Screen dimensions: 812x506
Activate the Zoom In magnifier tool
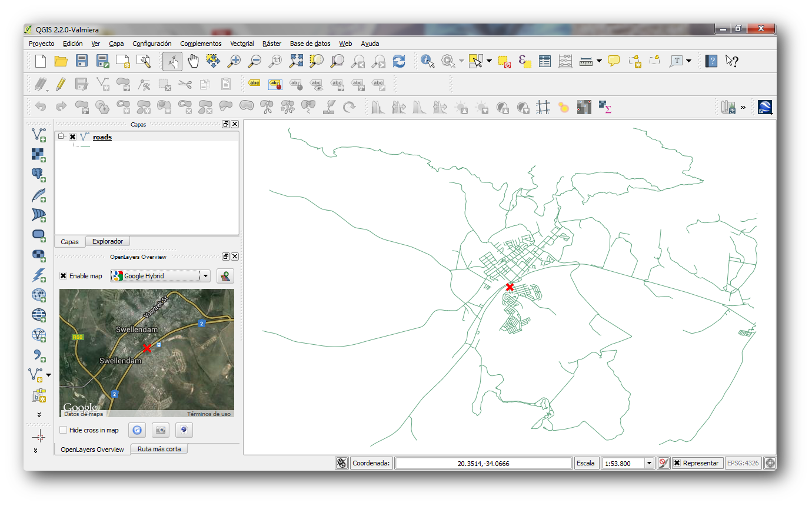[234, 61]
